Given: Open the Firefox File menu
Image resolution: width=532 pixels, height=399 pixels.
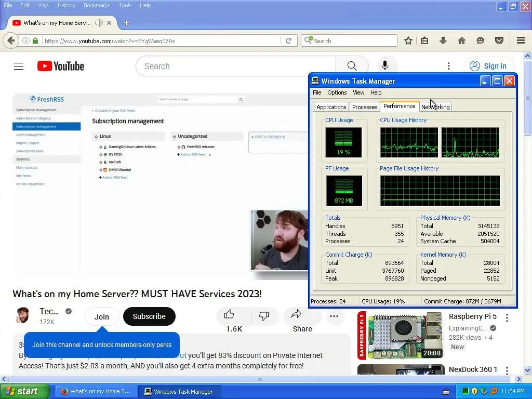Looking at the screenshot, I should click(x=7, y=5).
